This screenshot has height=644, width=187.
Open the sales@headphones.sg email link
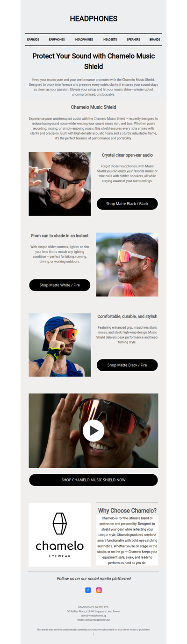pos(93,616)
